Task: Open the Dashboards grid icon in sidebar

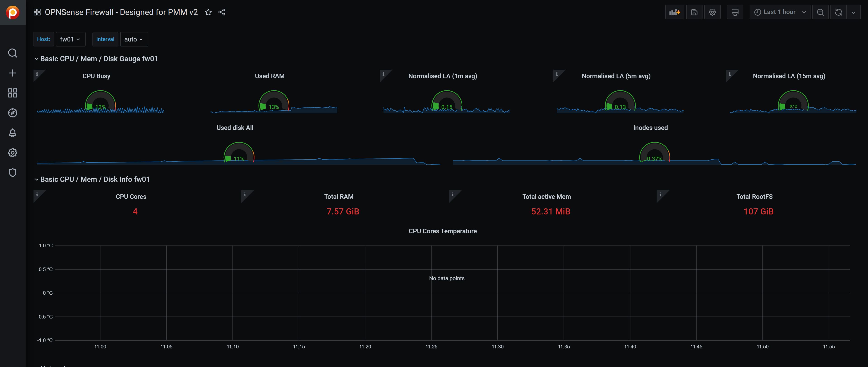Action: coord(13,93)
